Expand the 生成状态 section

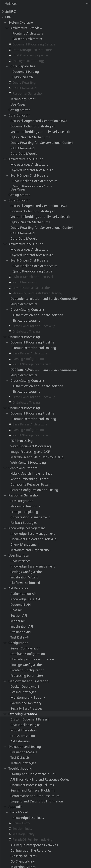[3, 11]
